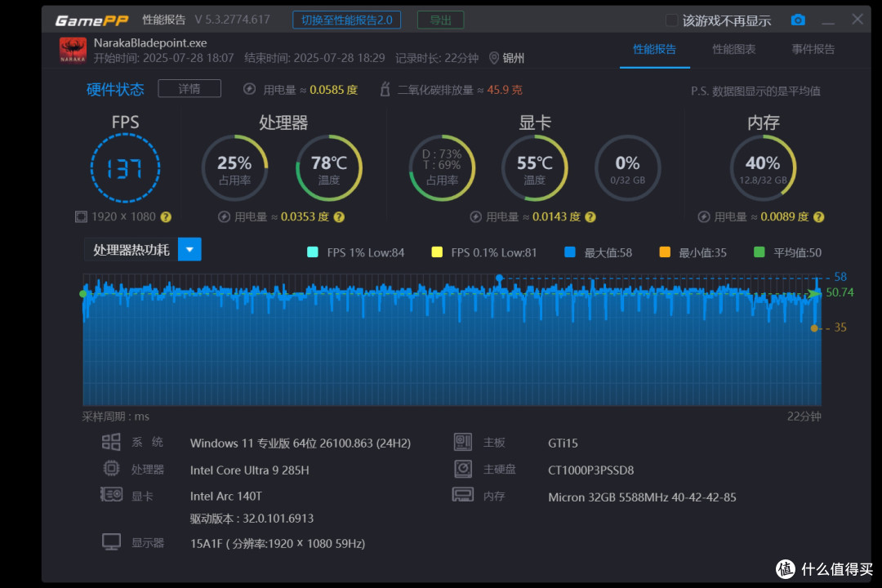This screenshot has width=882, height=588.
Task: Click the 详情 details button
Action: tap(189, 89)
